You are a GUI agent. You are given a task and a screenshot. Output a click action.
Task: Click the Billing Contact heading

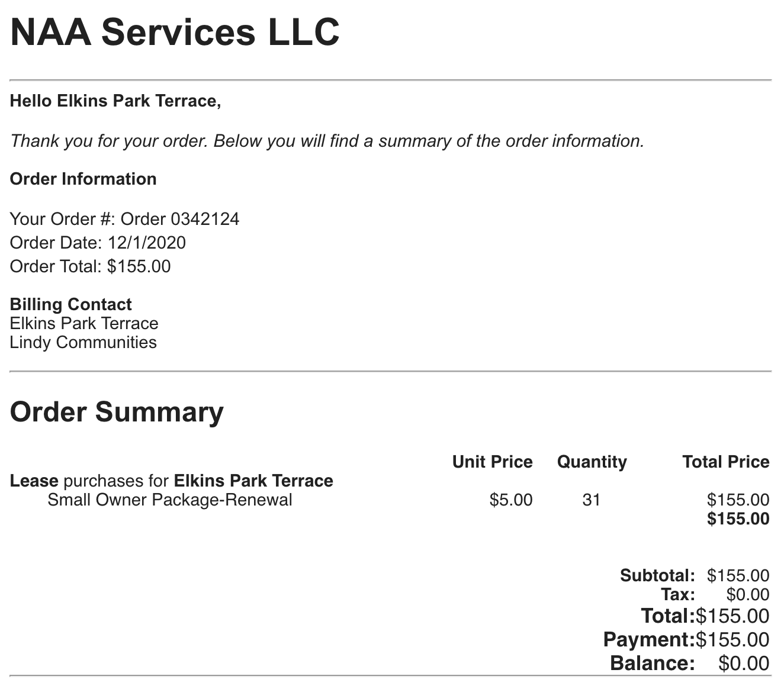[70, 304]
